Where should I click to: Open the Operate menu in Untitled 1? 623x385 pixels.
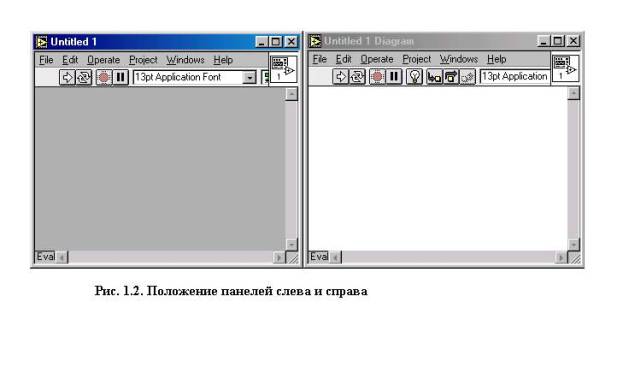pyautogui.click(x=103, y=60)
